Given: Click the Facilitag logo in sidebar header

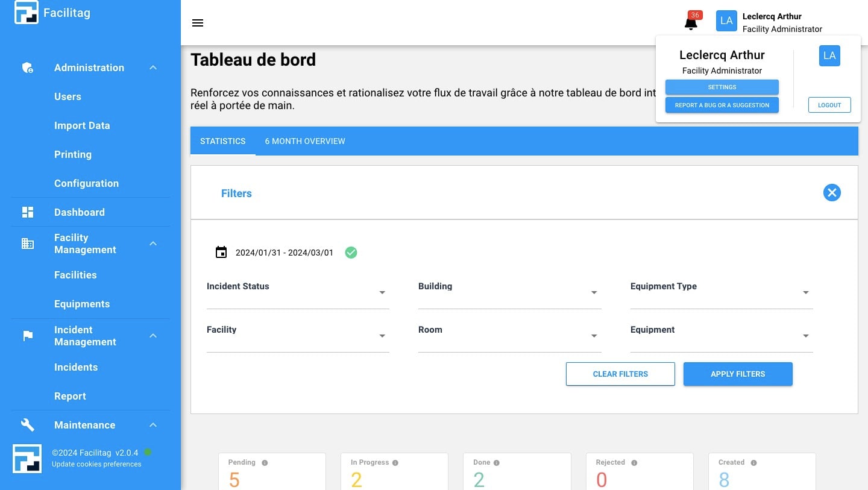Looking at the screenshot, I should [x=27, y=13].
